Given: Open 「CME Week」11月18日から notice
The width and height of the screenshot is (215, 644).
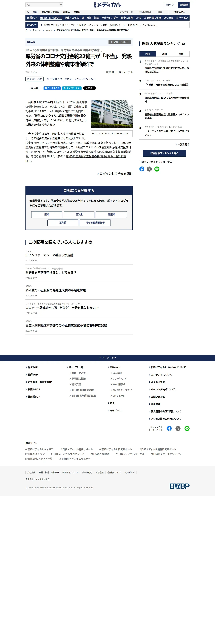Looking at the screenshot, I should pos(58,25).
